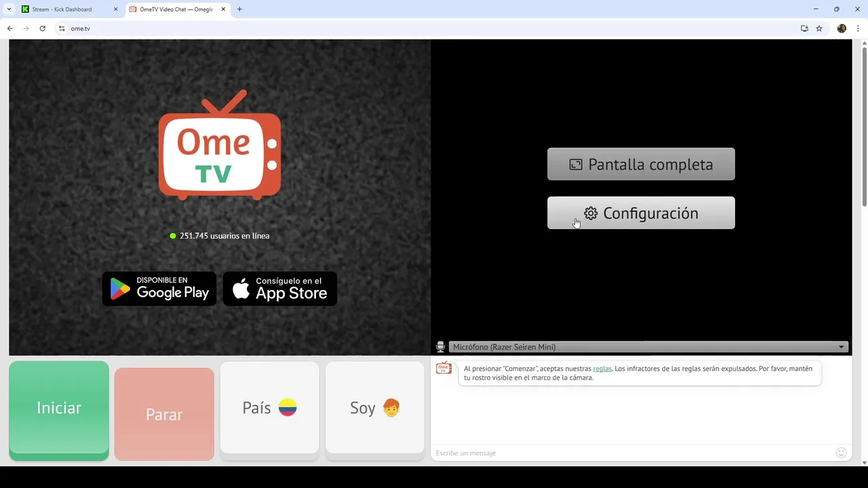Go forward in browser history

26,28
